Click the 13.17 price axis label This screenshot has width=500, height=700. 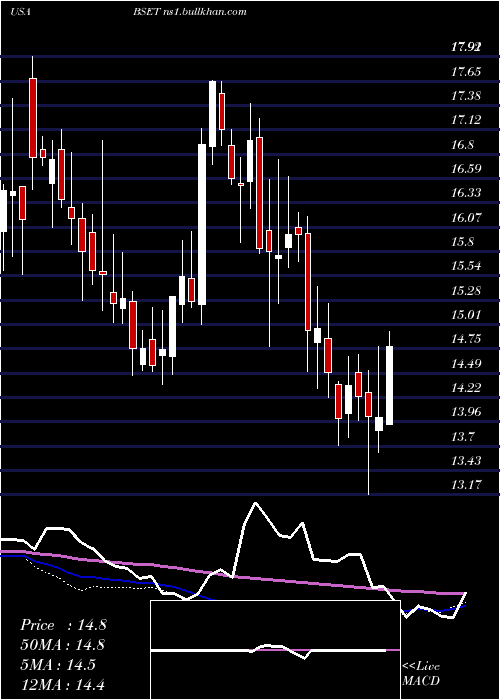point(466,484)
